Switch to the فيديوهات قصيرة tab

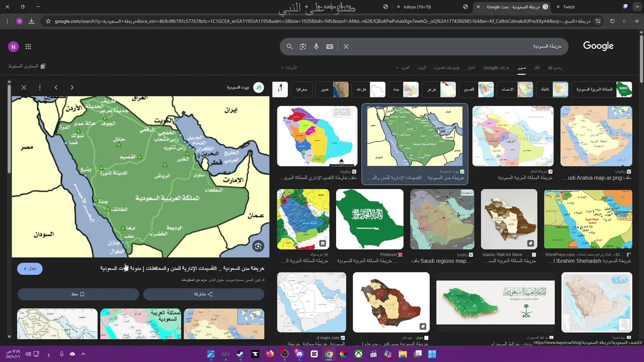[447, 67]
